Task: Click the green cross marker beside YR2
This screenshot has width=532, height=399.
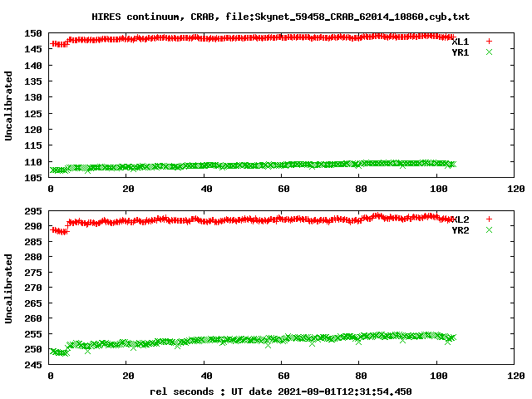Action: (489, 230)
